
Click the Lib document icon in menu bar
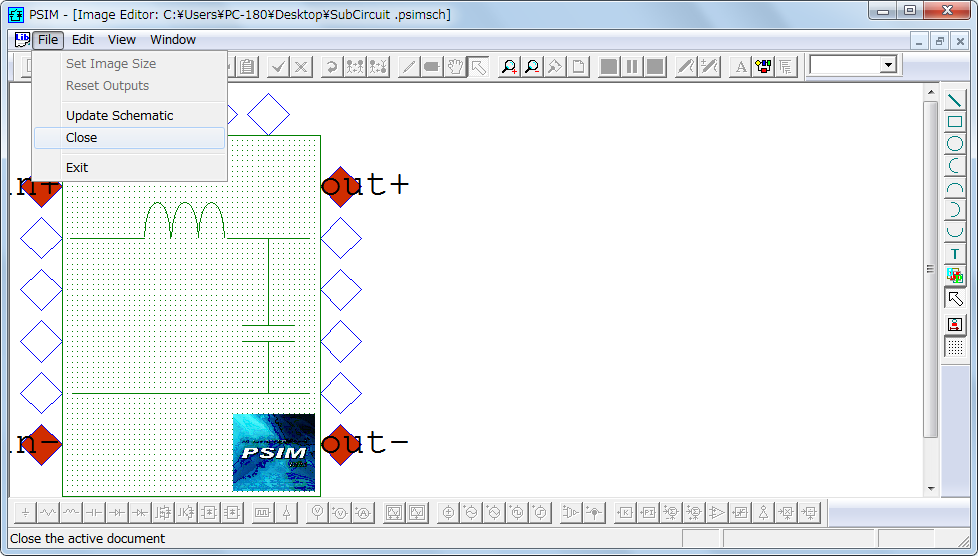(22, 39)
